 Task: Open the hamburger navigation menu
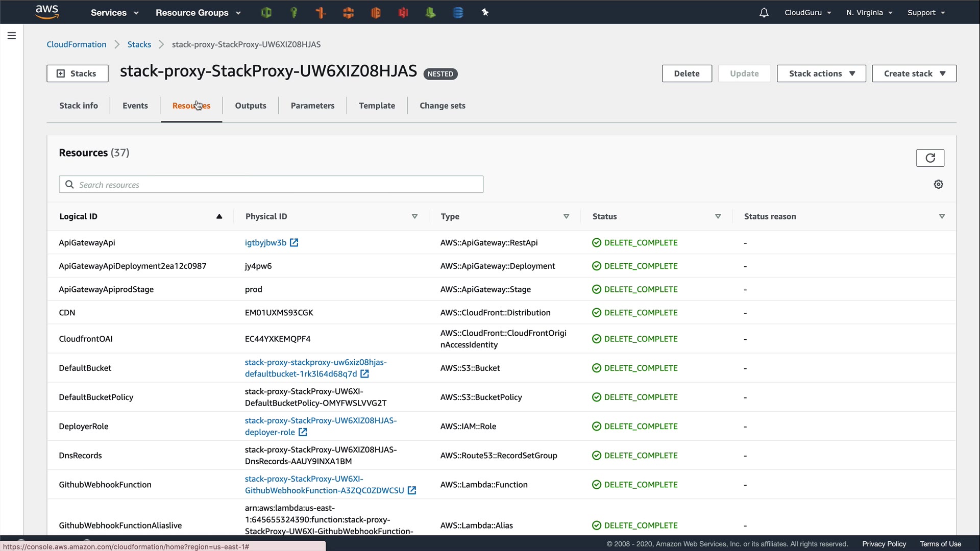coord(11,36)
